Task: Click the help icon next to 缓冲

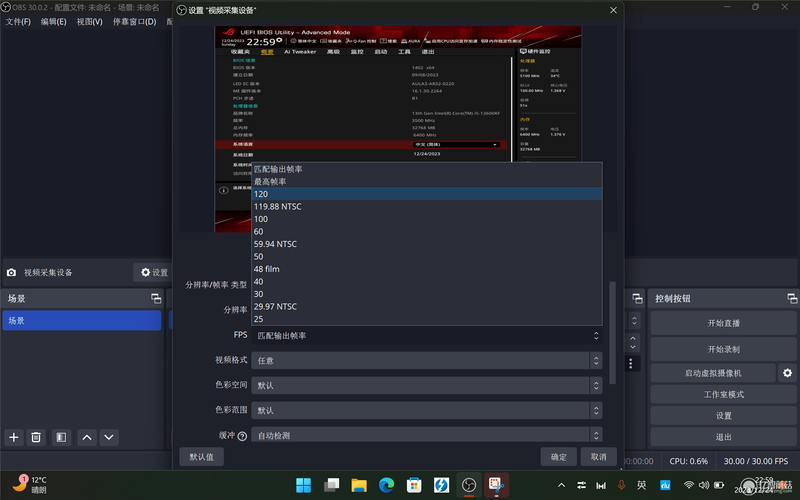Action: tap(242, 436)
